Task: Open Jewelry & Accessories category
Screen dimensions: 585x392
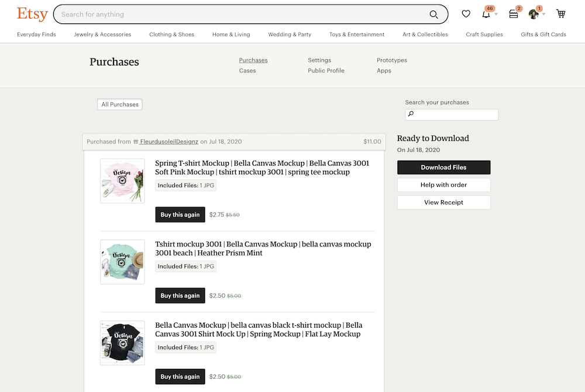Action: coord(102,35)
